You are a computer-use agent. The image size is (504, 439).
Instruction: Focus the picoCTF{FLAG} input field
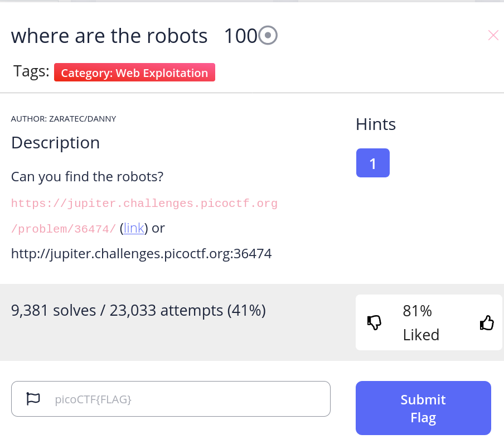[x=184, y=399]
